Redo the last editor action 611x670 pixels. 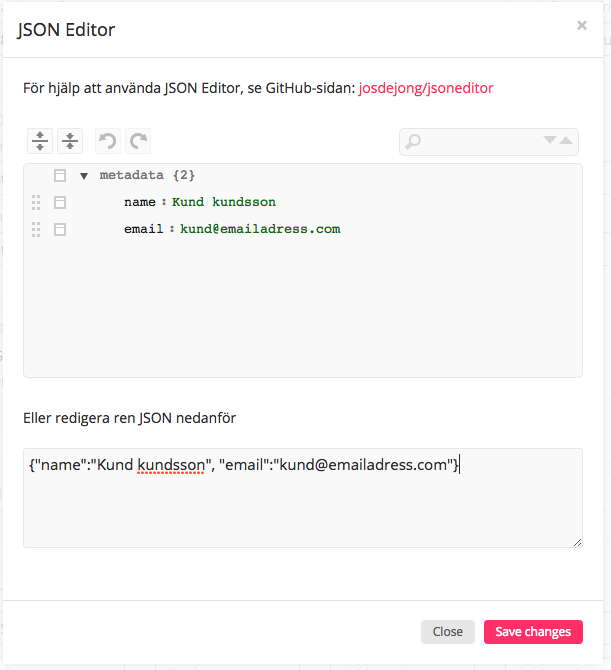tap(138, 141)
